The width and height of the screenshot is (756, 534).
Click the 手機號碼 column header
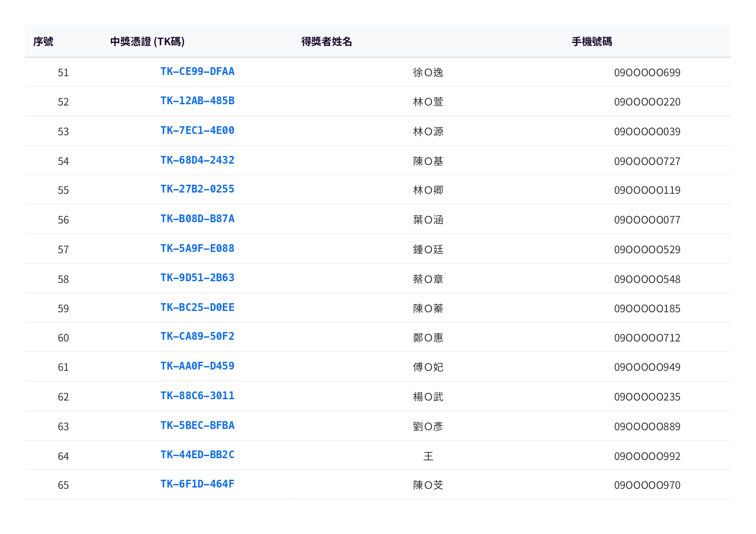point(591,41)
